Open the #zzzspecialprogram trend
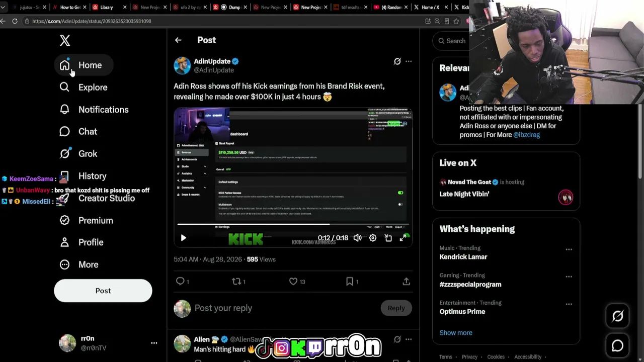 coord(470,285)
